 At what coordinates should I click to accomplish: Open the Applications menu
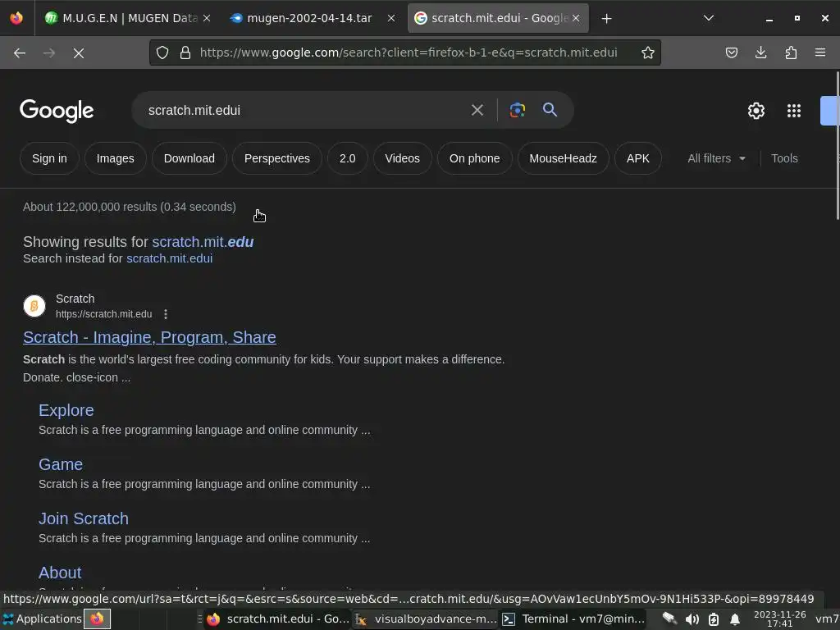tap(42, 619)
